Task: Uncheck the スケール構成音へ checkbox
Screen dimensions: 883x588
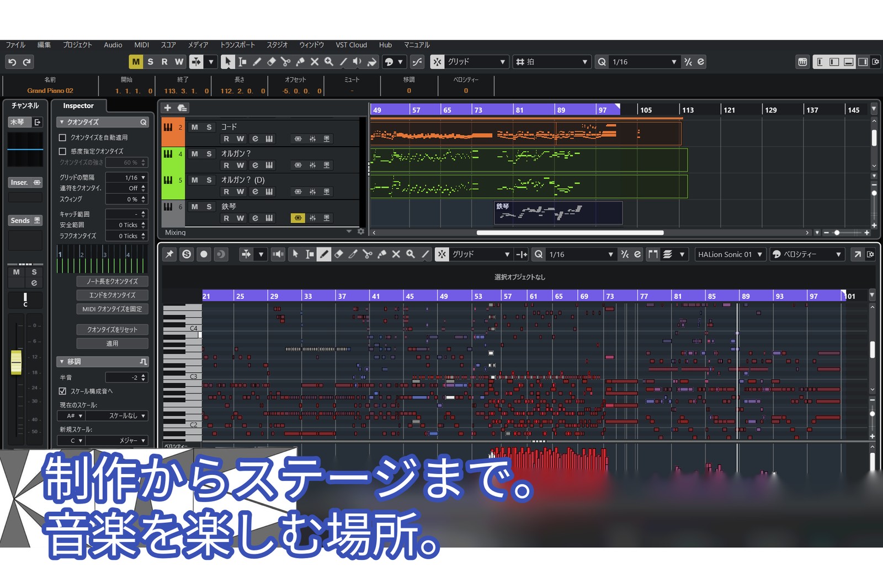Action: [x=62, y=391]
